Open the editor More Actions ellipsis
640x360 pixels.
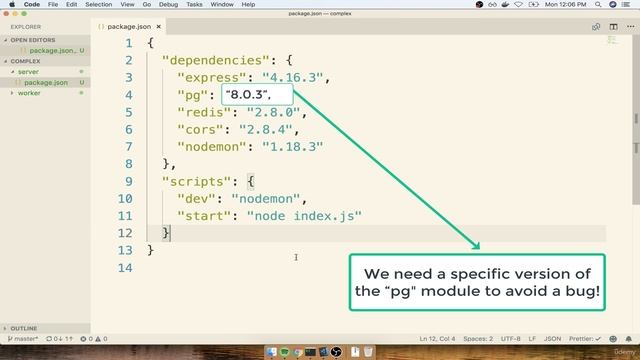631,27
